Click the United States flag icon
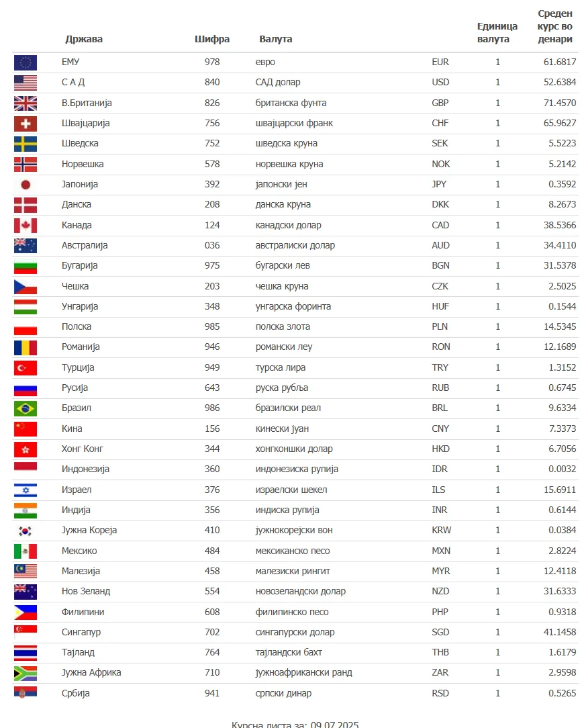 (26, 83)
